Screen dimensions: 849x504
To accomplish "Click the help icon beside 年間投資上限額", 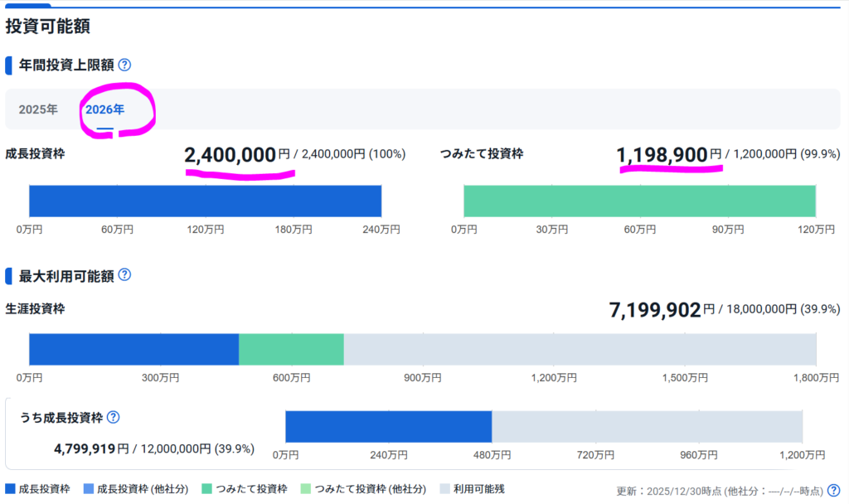I will pos(124,65).
